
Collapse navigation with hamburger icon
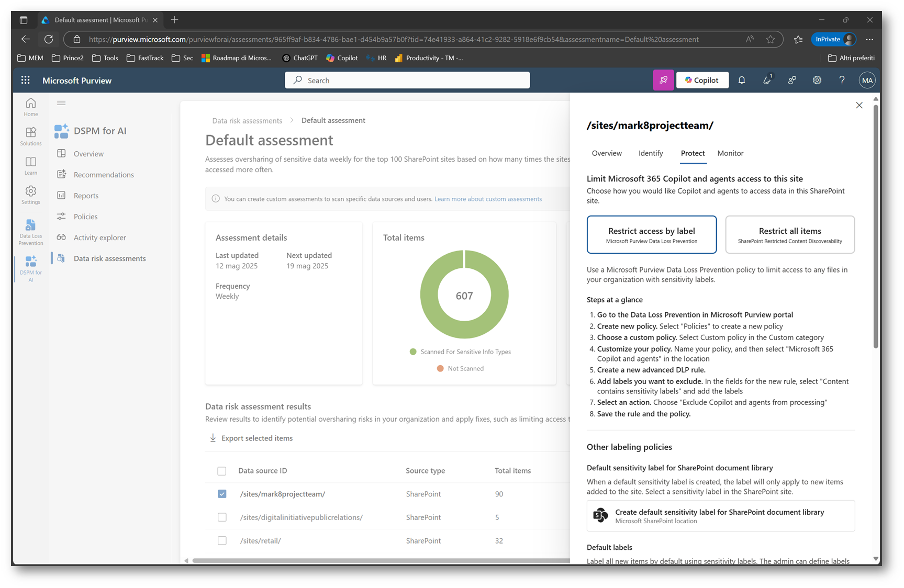tap(61, 103)
